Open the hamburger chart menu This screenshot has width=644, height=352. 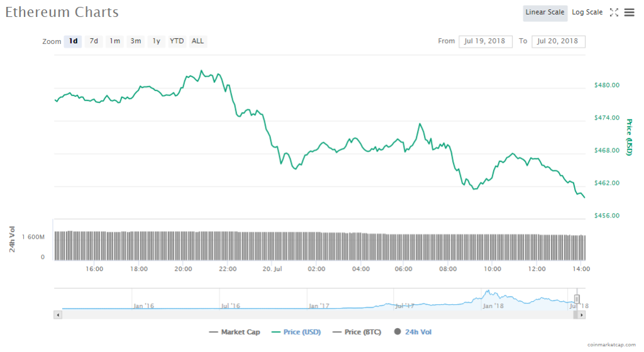[x=629, y=13]
